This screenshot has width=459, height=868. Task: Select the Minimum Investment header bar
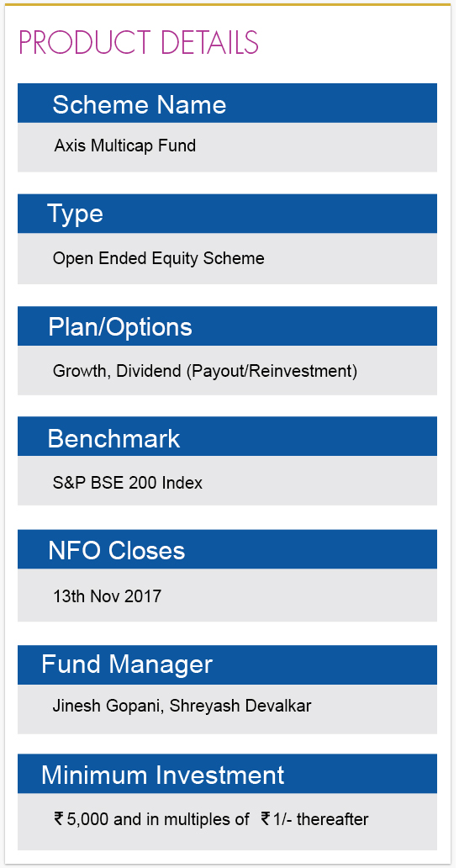point(227,773)
